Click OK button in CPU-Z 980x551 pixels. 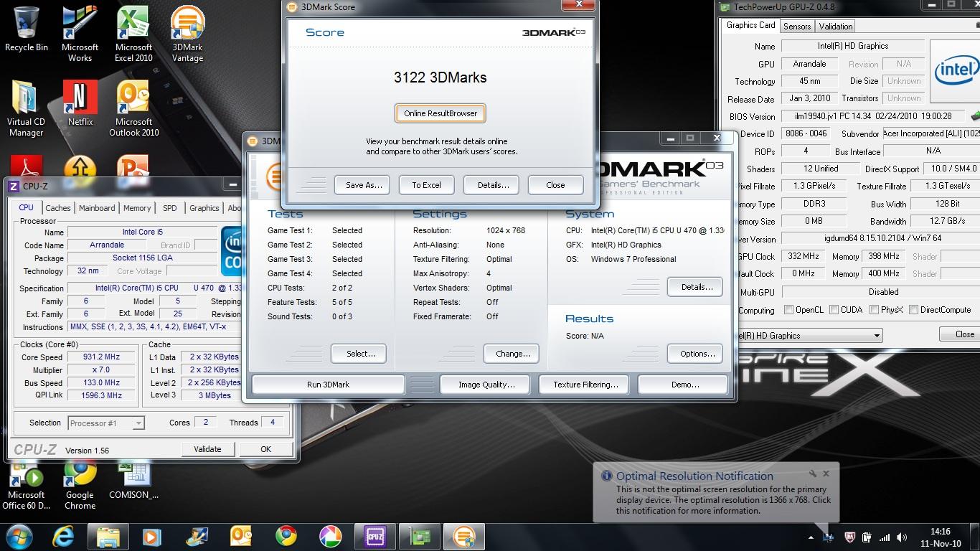point(265,449)
